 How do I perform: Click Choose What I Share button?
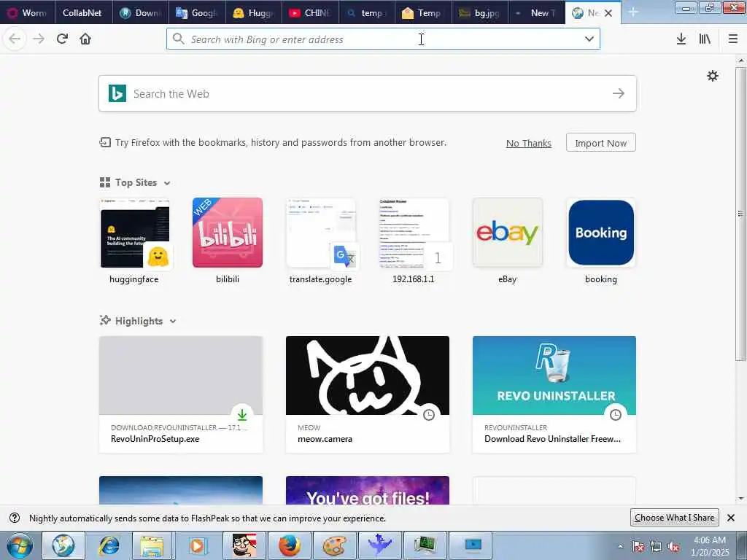click(674, 518)
